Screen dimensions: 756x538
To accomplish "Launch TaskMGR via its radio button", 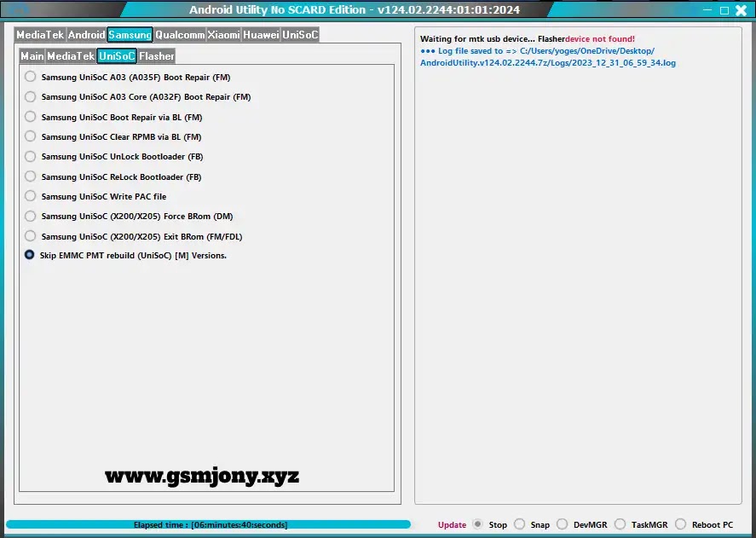I will coord(620,524).
